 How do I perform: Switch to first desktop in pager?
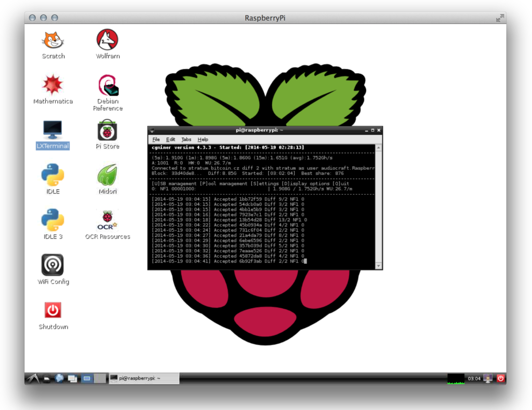tap(87, 378)
